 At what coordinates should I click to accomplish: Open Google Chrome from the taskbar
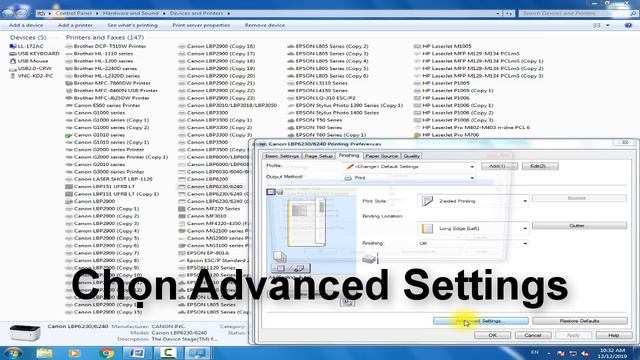pos(106,353)
